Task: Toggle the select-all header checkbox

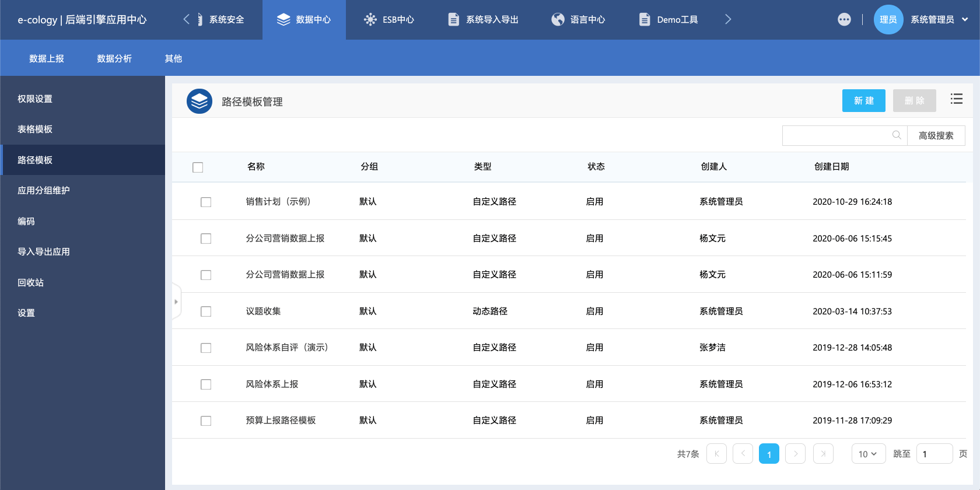Action: 198,167
